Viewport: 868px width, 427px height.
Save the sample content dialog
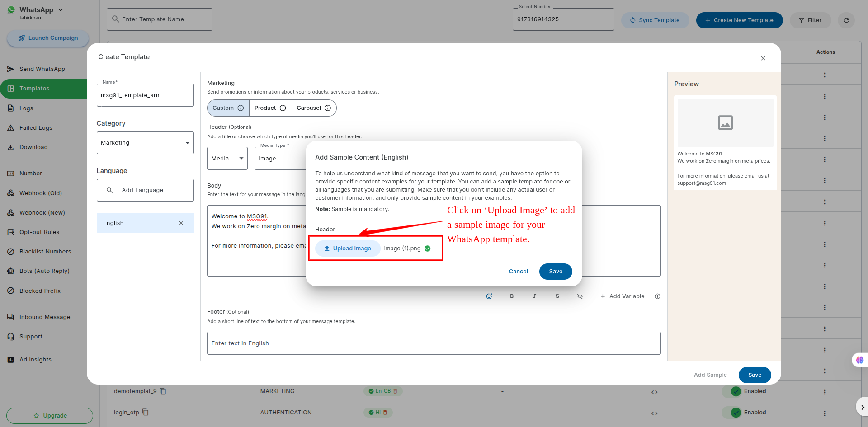pos(556,272)
